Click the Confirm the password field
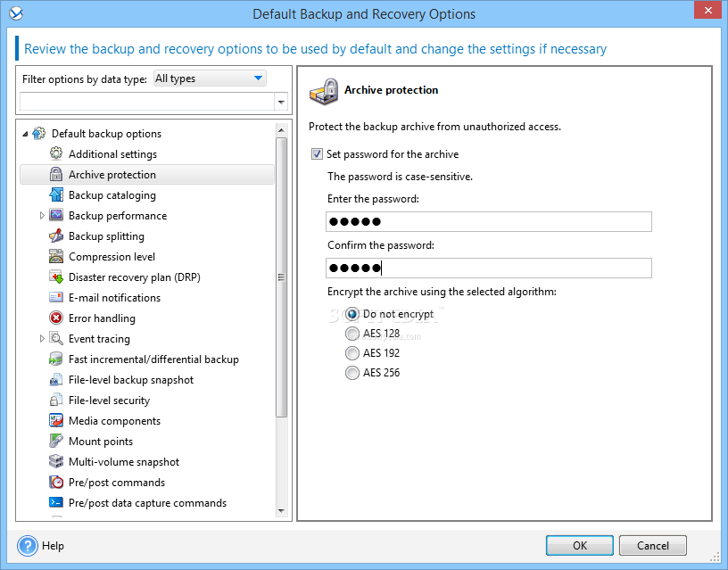 [x=489, y=268]
